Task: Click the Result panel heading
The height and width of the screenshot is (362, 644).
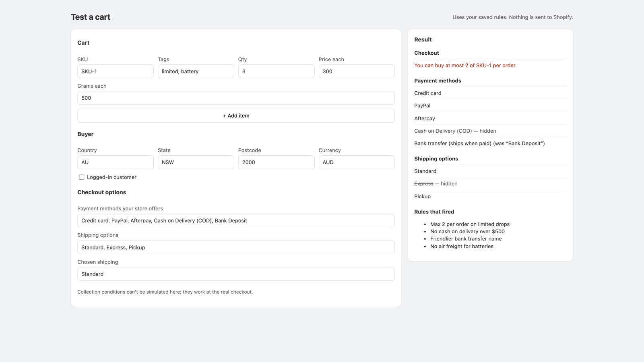Action: coord(423,39)
